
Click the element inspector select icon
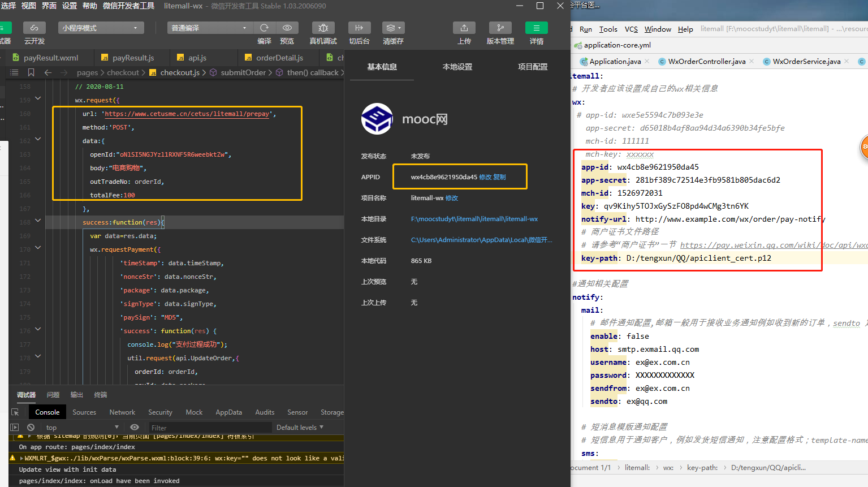click(15, 412)
